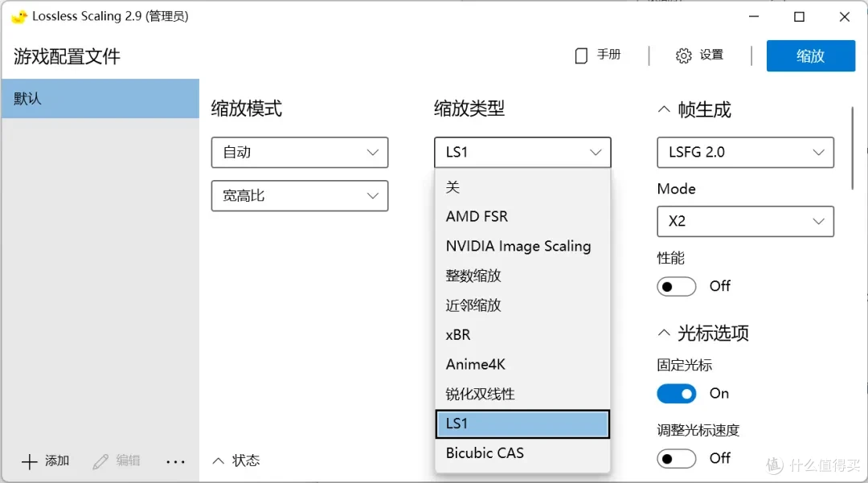Choose AMD FSR scaling type

pyautogui.click(x=522, y=216)
